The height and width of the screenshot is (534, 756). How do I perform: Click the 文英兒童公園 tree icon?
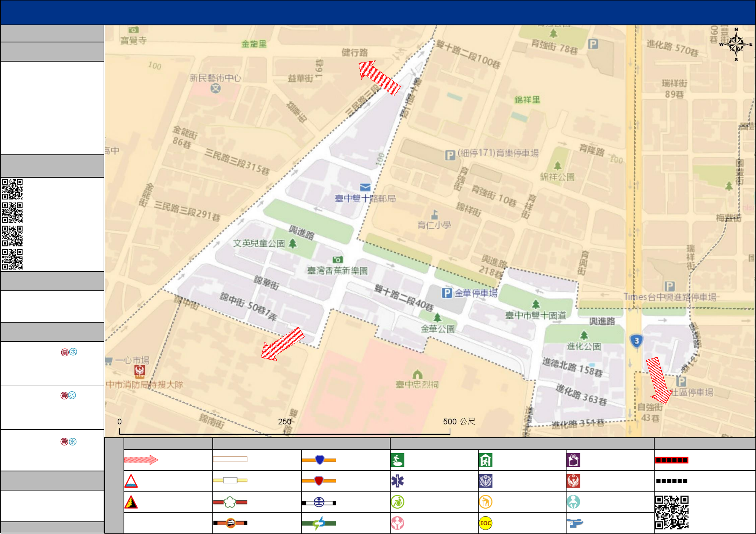tap(293, 243)
